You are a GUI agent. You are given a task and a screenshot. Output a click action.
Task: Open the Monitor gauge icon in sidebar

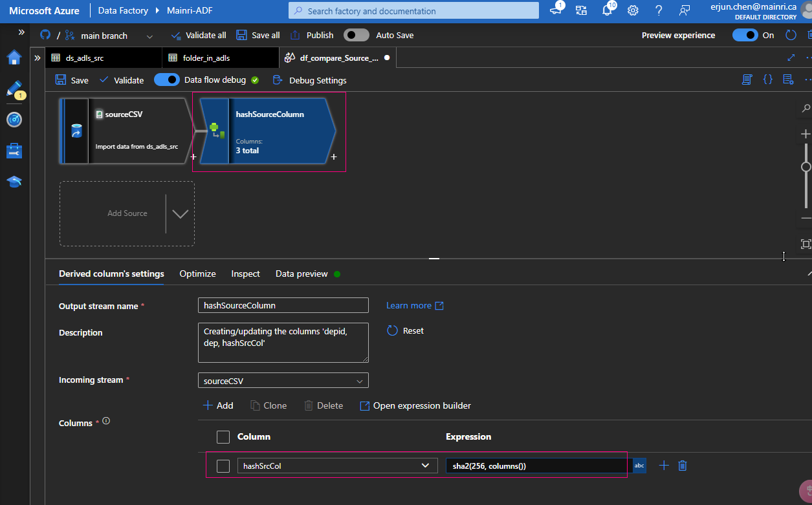[14, 120]
